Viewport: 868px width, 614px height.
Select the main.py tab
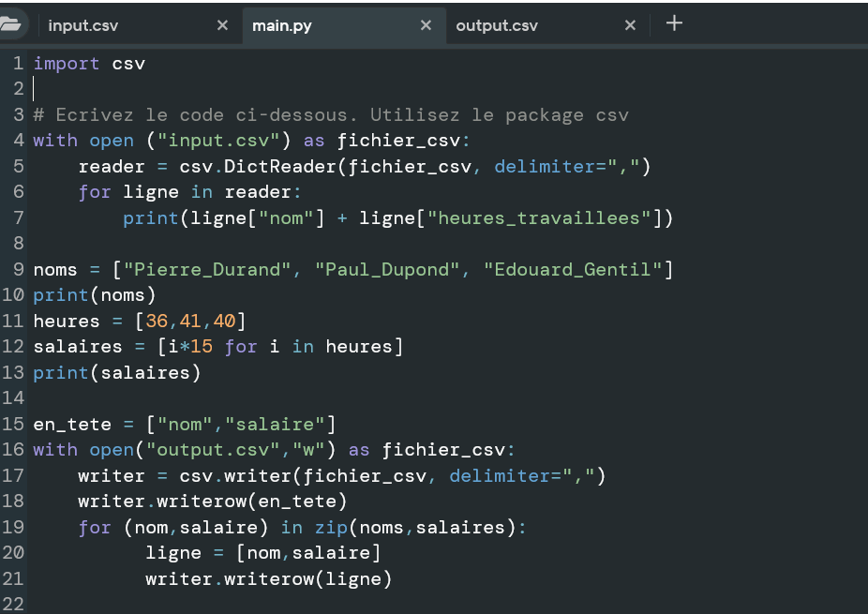coord(282,25)
